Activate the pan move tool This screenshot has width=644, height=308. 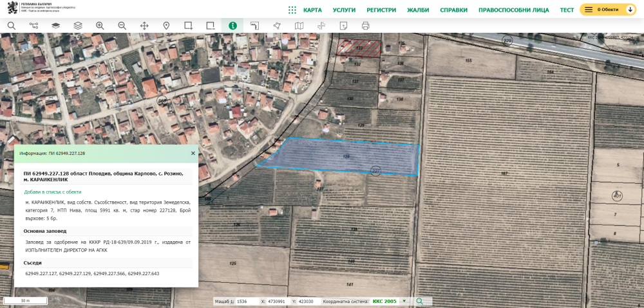click(x=144, y=26)
